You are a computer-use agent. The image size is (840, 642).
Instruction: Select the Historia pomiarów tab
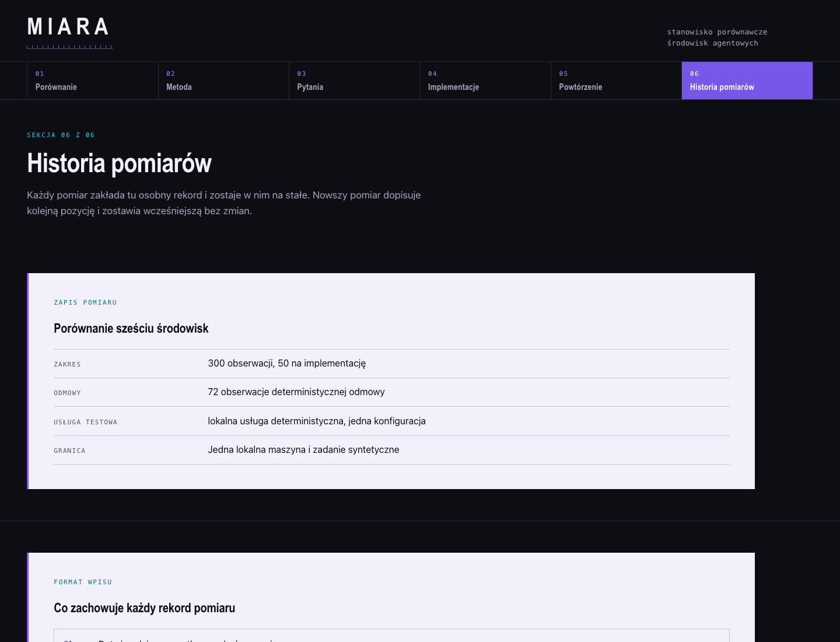pos(747,81)
